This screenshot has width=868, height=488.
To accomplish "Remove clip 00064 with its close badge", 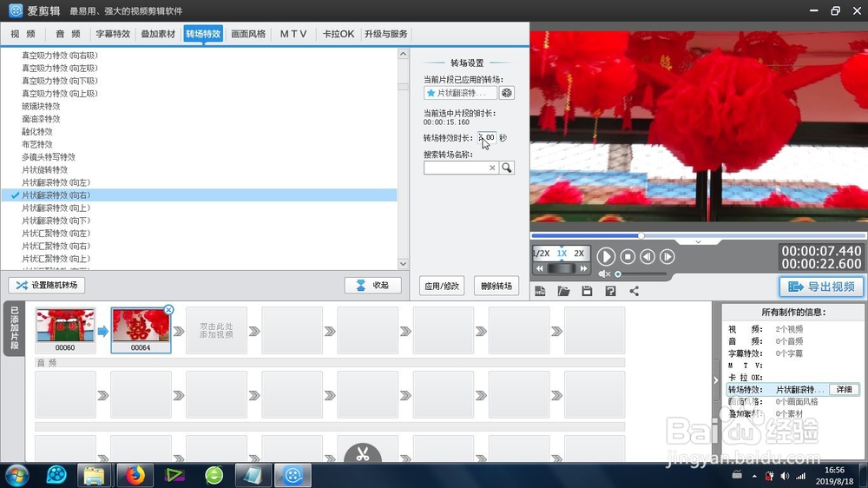I will coord(169,310).
